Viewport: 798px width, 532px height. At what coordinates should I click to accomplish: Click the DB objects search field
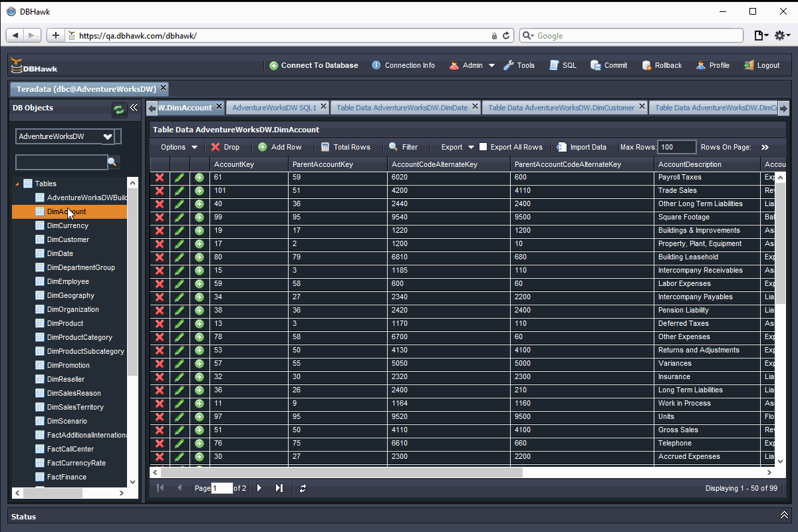click(61, 162)
